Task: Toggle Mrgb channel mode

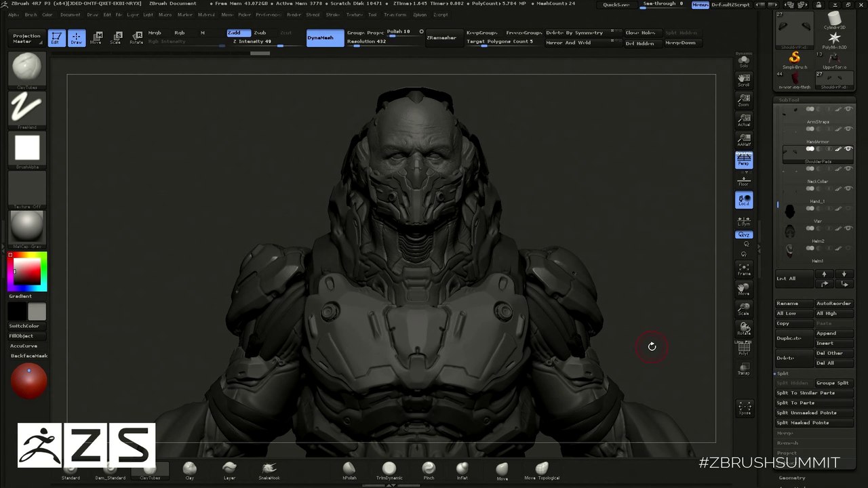Action: click(155, 33)
